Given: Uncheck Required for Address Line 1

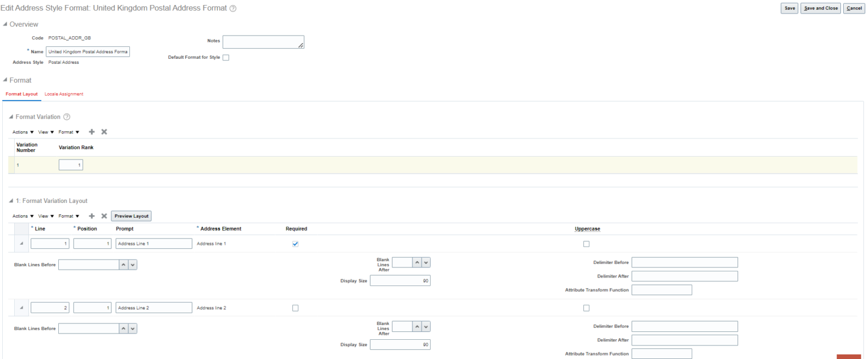Looking at the screenshot, I should coord(295,244).
